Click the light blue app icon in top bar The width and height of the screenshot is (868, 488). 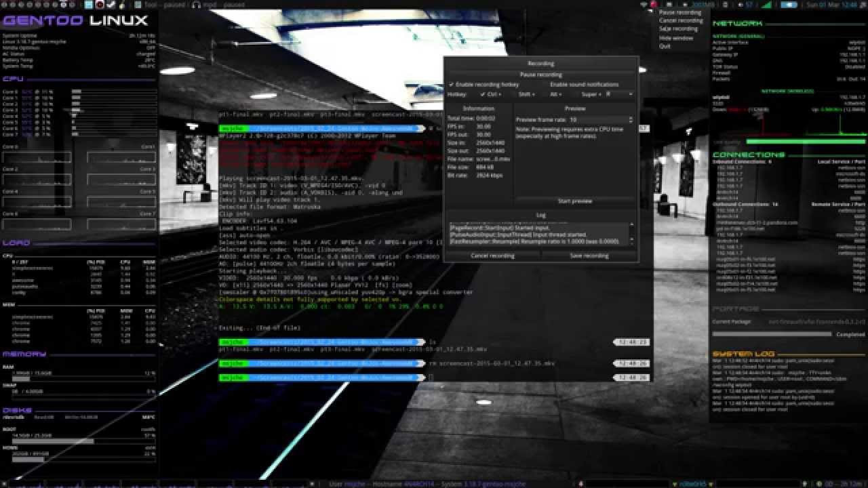coord(89,5)
